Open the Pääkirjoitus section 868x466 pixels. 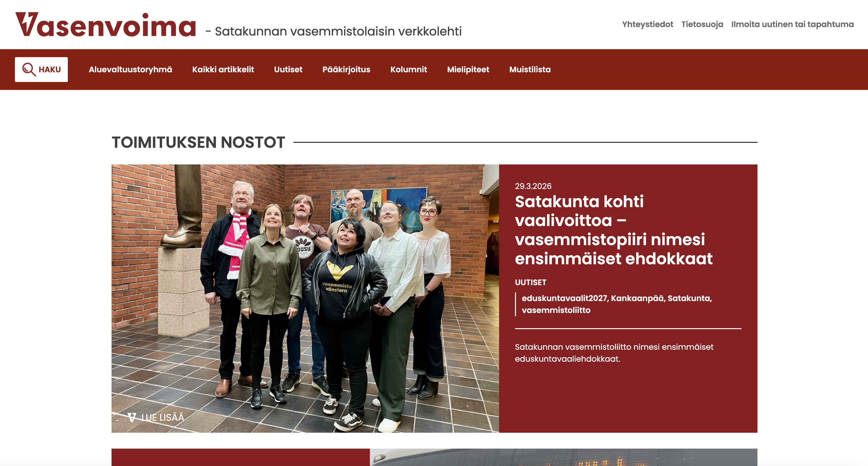pos(346,69)
